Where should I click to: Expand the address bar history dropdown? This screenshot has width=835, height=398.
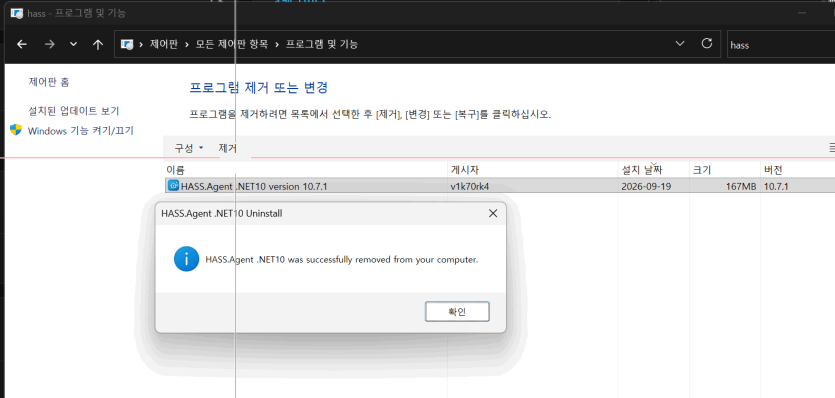680,44
